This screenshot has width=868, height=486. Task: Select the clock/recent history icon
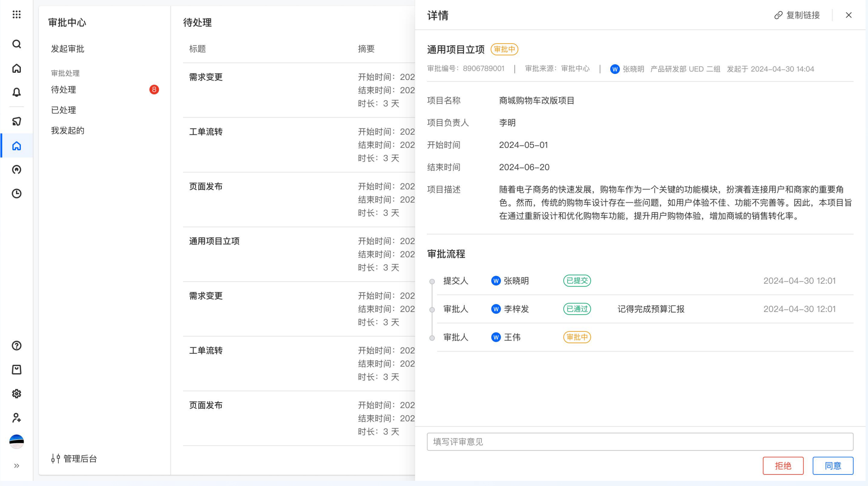pyautogui.click(x=16, y=193)
